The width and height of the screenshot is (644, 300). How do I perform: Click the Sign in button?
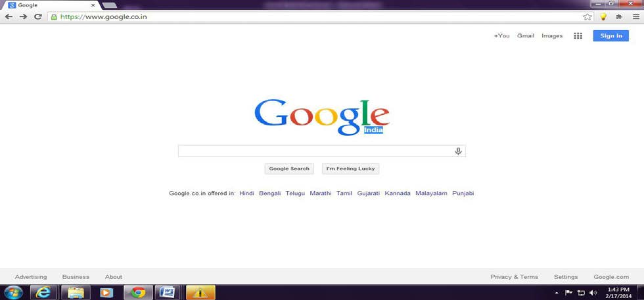610,35
